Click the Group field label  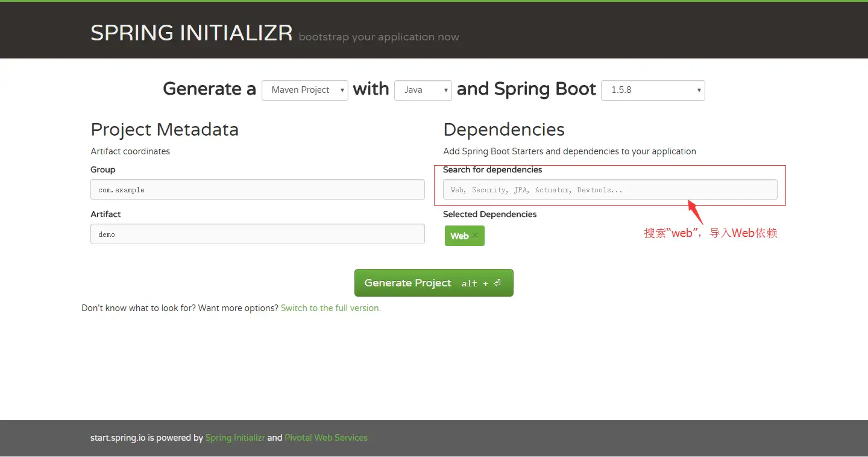(x=103, y=170)
